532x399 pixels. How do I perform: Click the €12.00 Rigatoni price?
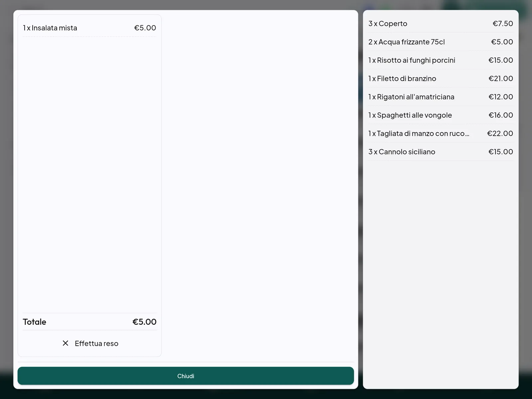(501, 97)
